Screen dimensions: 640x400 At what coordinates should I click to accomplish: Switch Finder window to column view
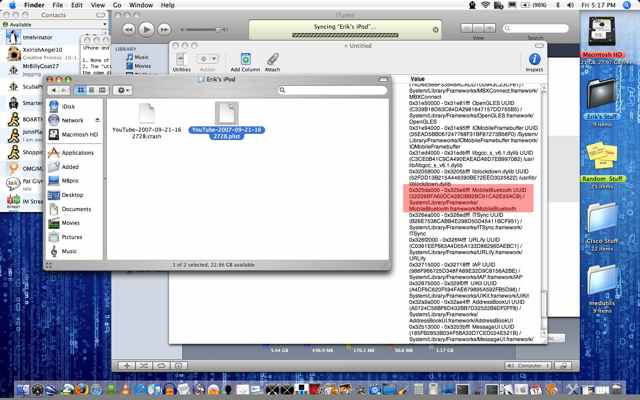102,90
